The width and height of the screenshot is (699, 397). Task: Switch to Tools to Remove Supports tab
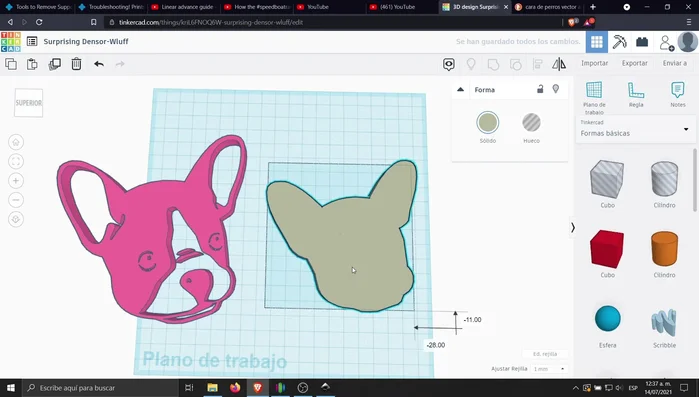click(x=38, y=7)
